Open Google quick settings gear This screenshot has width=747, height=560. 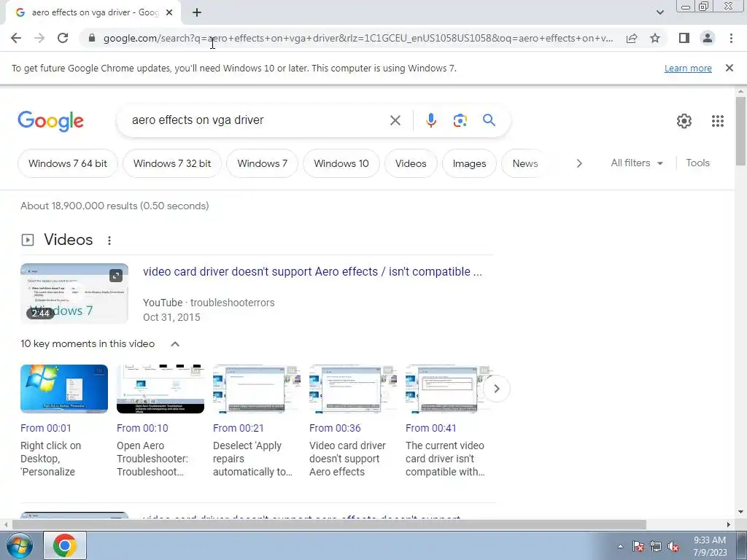click(684, 121)
